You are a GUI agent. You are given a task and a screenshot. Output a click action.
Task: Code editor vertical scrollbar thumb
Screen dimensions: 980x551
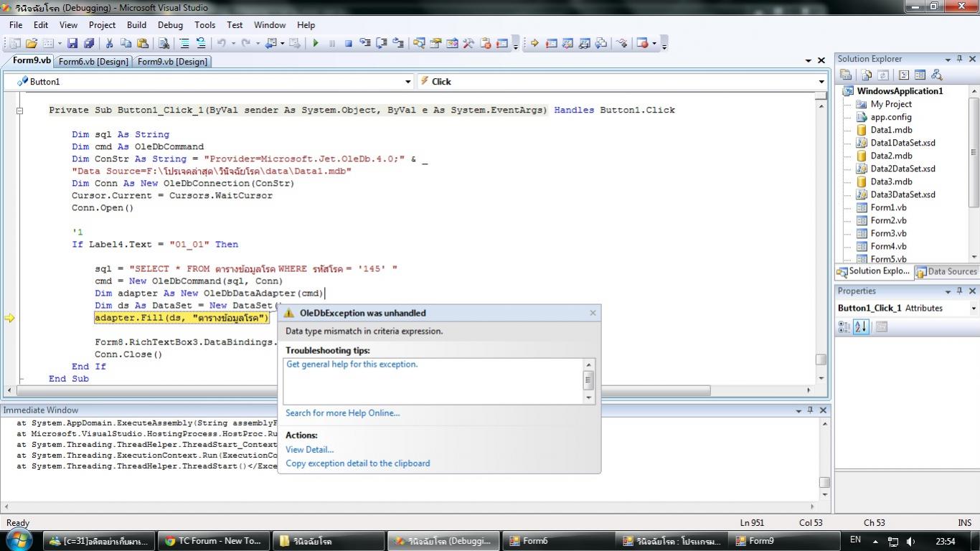point(821,360)
